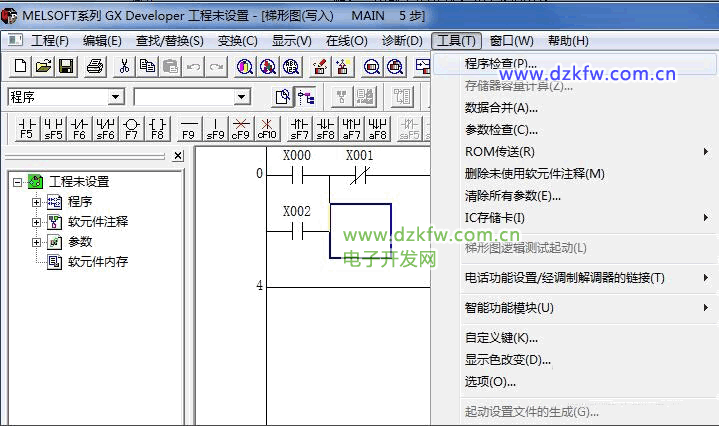This screenshot has width=719, height=426.
Task: Select the X001 closed contact in ladder
Action: point(360,175)
